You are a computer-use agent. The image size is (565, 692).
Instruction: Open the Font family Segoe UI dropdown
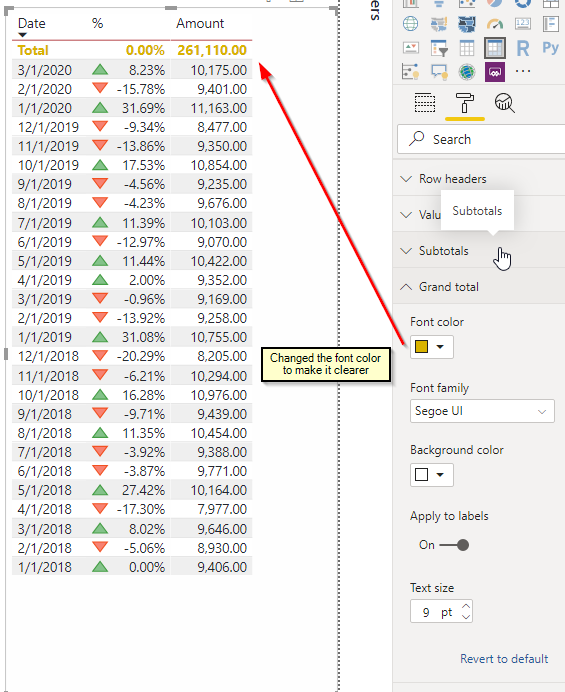coord(482,411)
